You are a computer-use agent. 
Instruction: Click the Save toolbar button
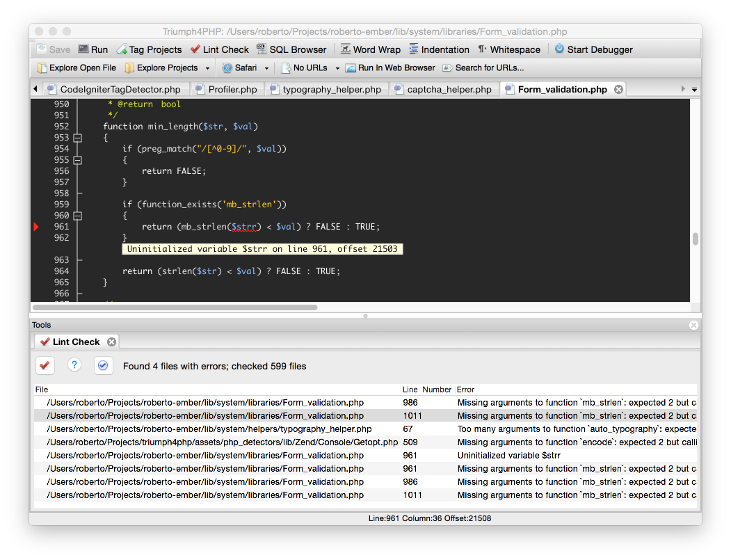point(53,49)
